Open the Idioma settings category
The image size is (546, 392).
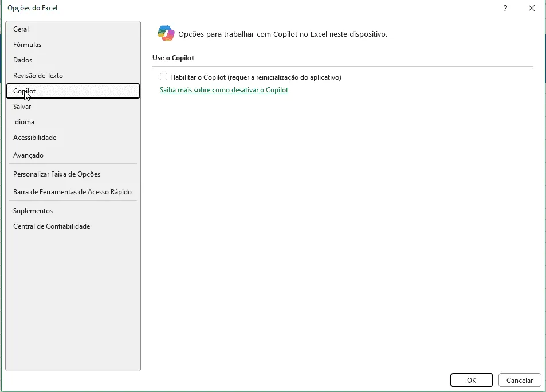pyautogui.click(x=73, y=122)
